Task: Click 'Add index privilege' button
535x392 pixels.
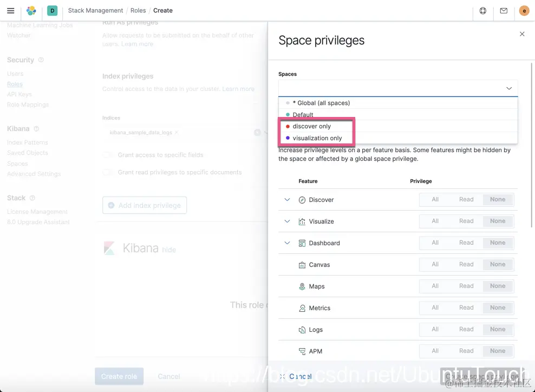Action: (x=145, y=205)
